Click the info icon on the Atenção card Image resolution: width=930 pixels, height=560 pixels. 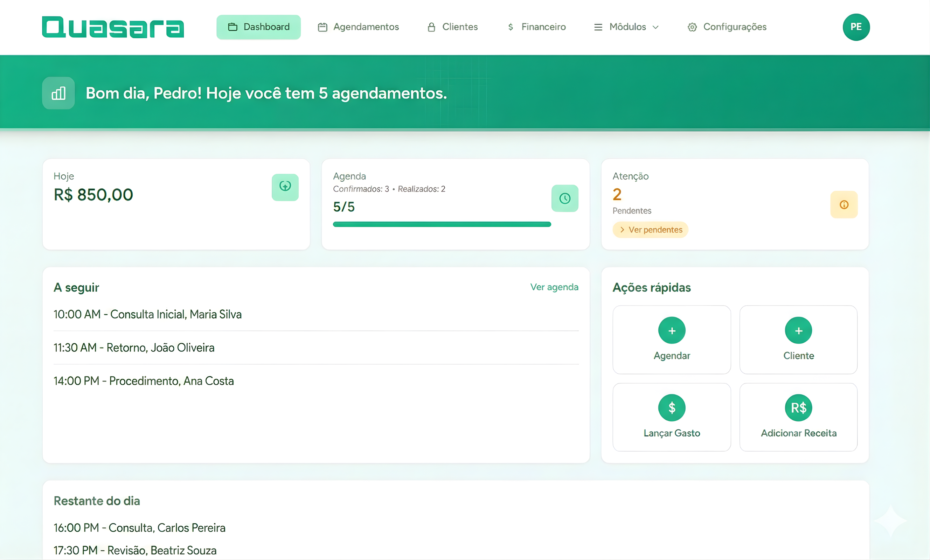point(844,204)
